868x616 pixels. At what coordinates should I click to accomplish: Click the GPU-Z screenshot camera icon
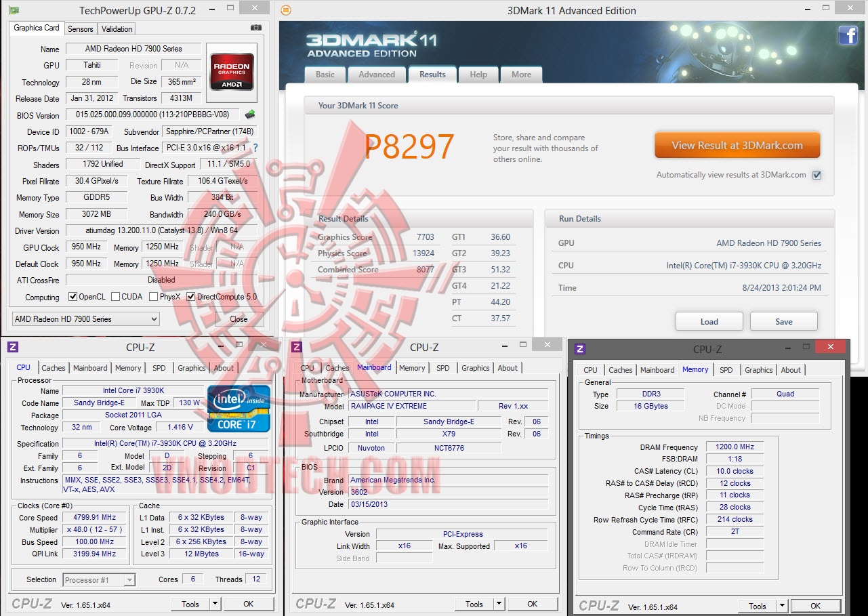coord(255,27)
